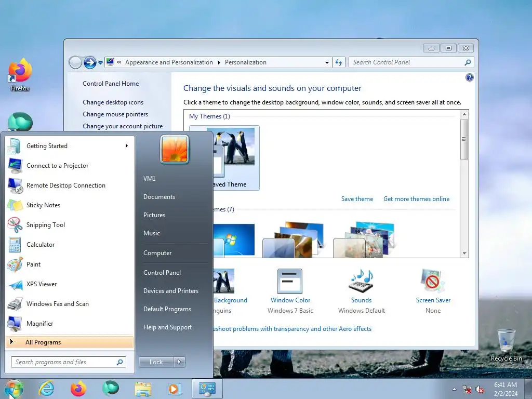Click the Forward navigation arrow
The image size is (532, 399).
89,62
